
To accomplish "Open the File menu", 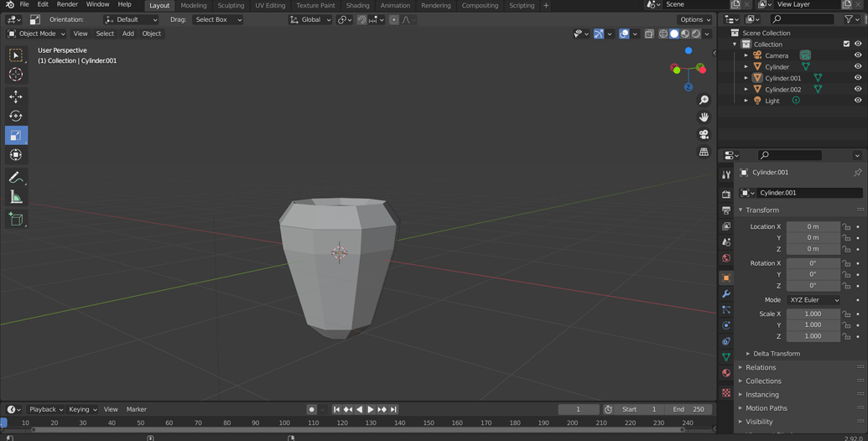I will (24, 4).
